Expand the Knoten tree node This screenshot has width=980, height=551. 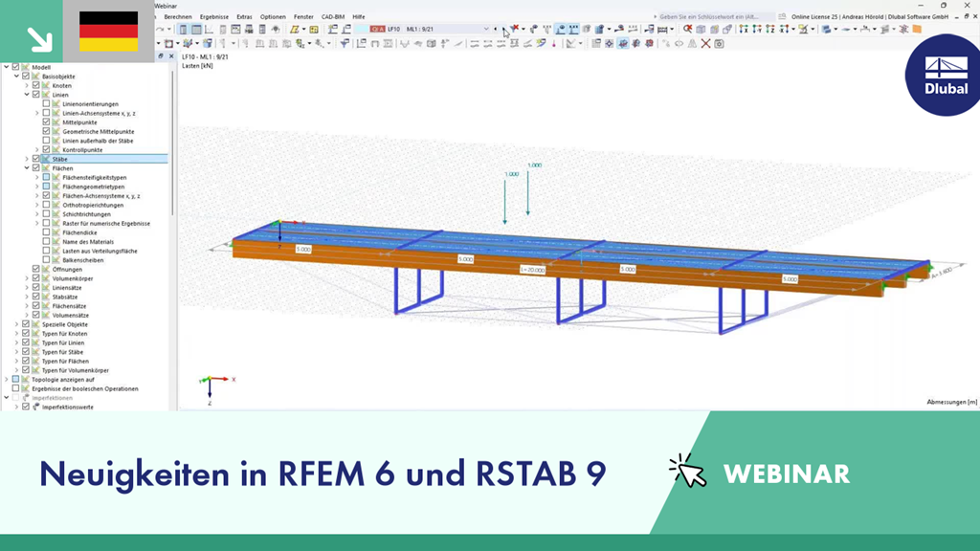(27, 85)
